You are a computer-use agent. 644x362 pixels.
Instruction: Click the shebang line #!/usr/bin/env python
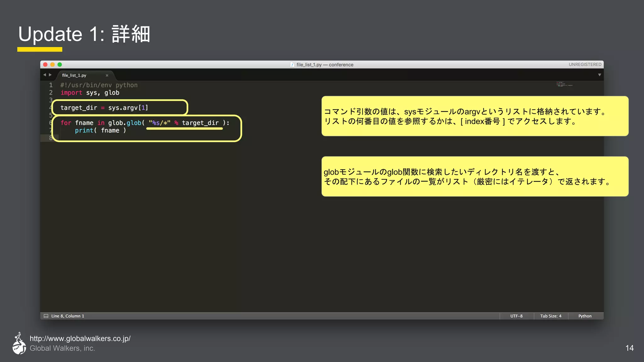[x=99, y=85]
